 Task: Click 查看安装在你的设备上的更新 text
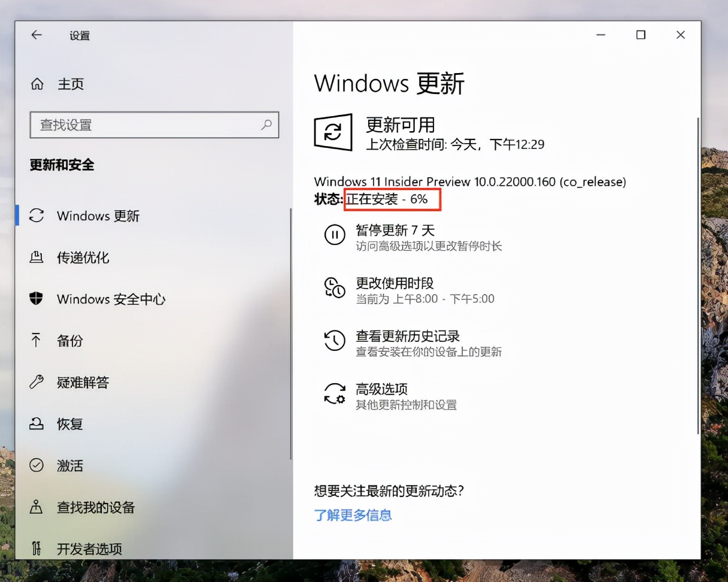point(429,351)
